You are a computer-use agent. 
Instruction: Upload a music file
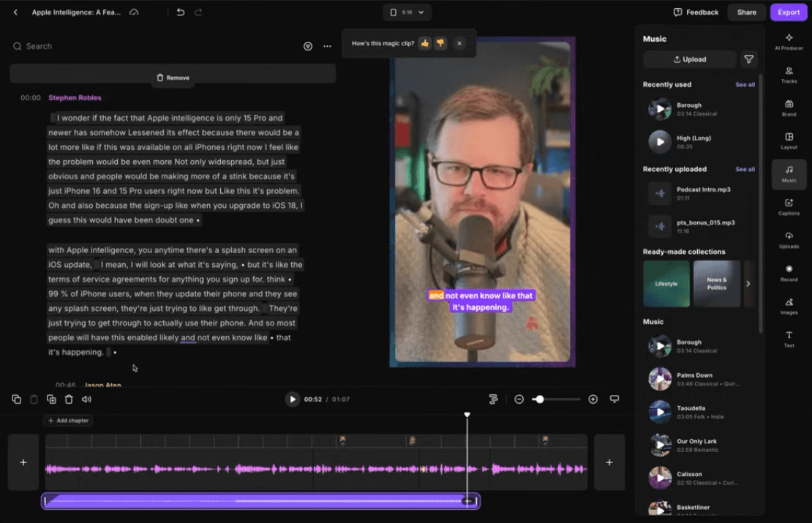click(689, 59)
